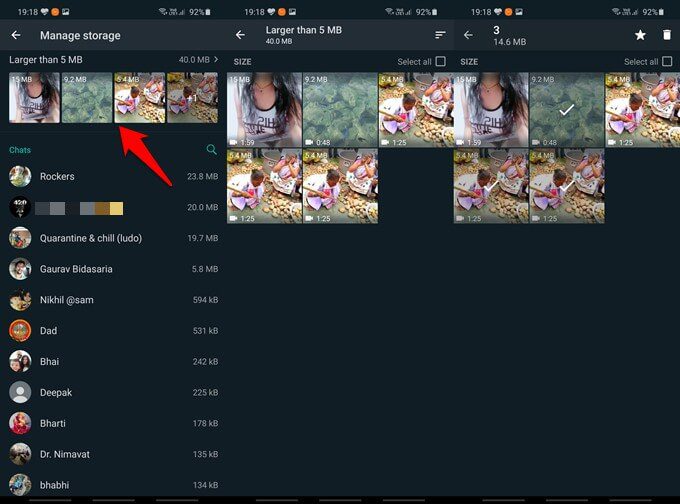Viewport: 680px width, 504px height.
Task: Select unchecked 5.4 MB video in selection screen
Action: [x=642, y=110]
